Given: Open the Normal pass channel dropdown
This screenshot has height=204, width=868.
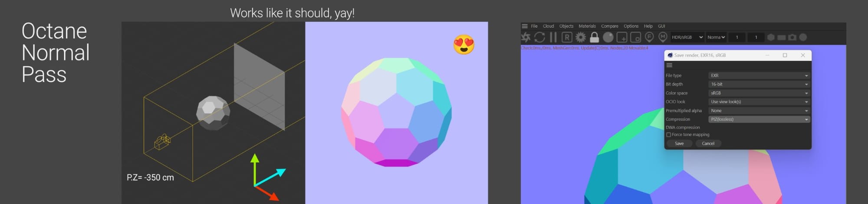Looking at the screenshot, I should click(716, 37).
